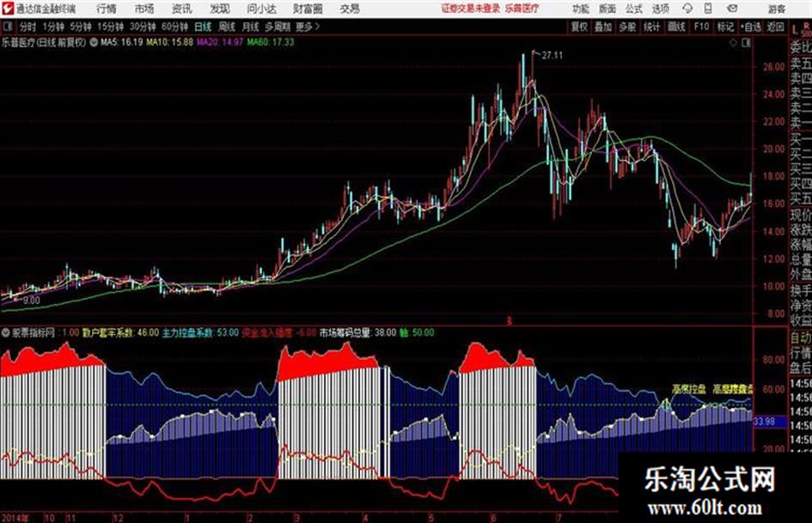Open the 选项 menu
This screenshot has width=812, height=523.
point(660,9)
